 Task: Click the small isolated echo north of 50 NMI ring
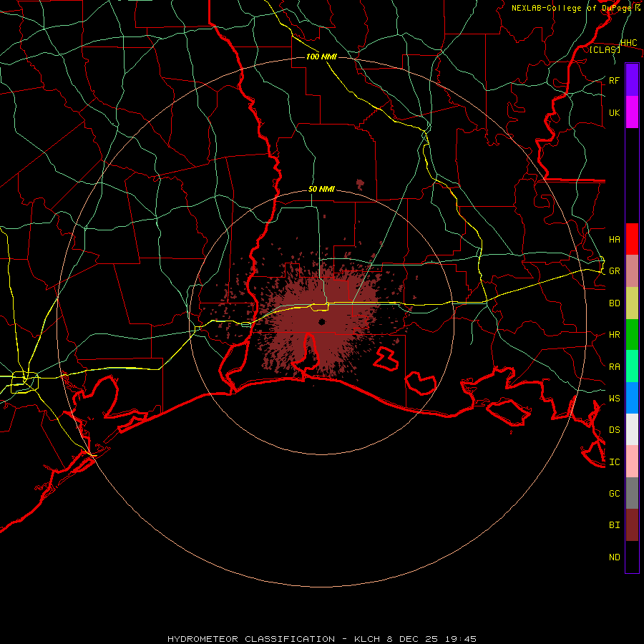[x=360, y=184]
